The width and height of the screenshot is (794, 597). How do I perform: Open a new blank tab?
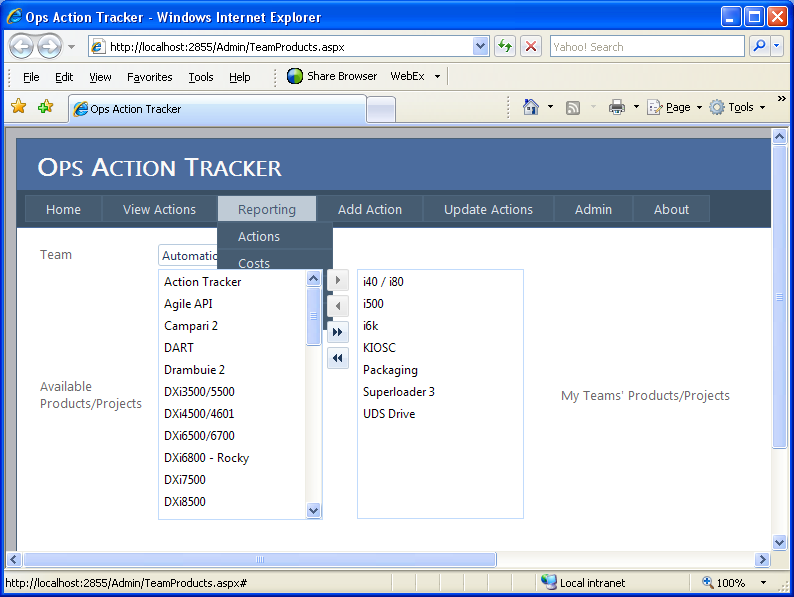(x=381, y=109)
